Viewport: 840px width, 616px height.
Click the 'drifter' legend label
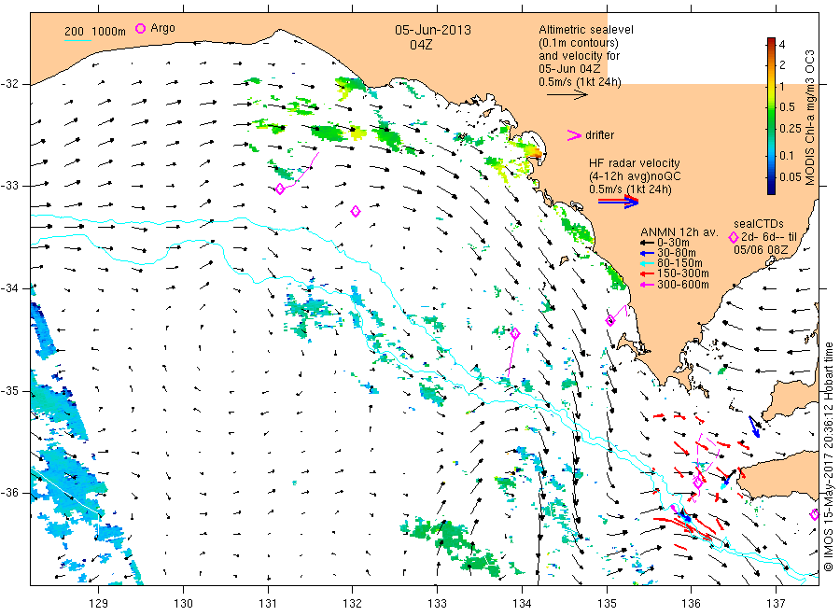(x=599, y=135)
